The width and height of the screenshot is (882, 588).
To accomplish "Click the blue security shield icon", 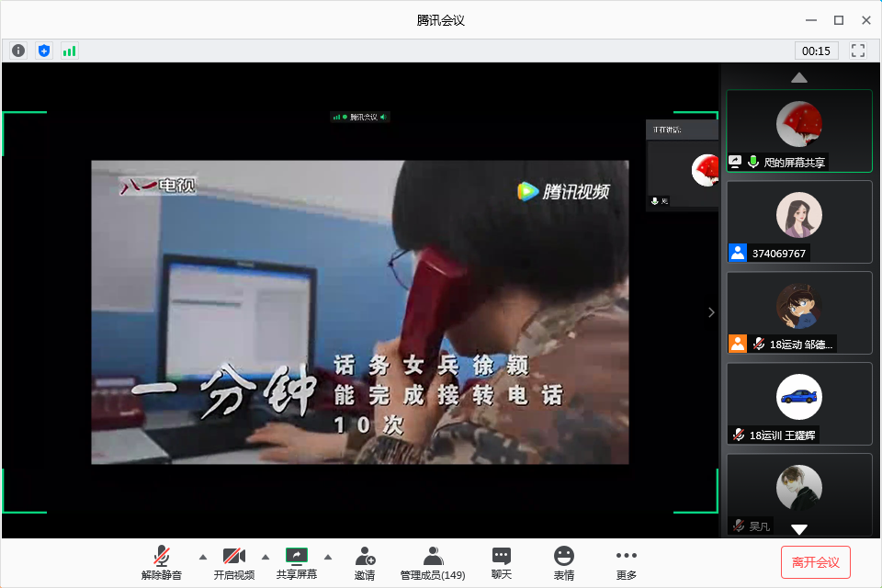I will pyautogui.click(x=44, y=51).
